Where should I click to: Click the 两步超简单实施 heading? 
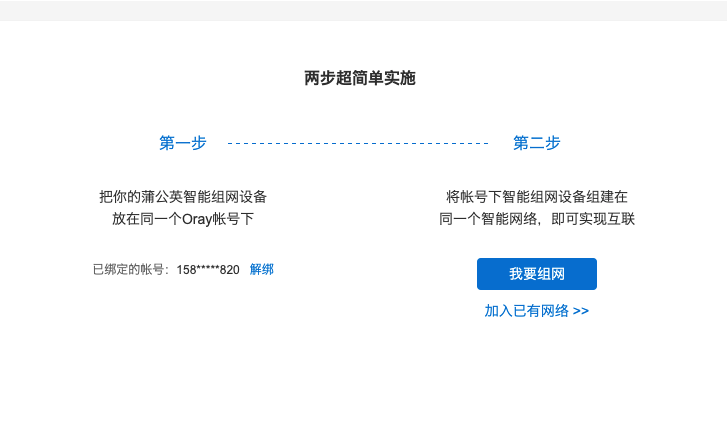[360, 78]
